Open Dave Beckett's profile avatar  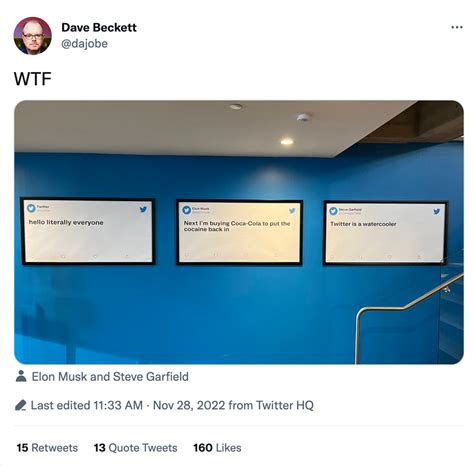[33, 36]
